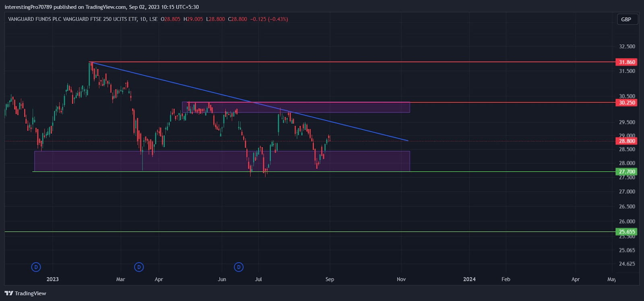Click the 27.000 price axis value
The image size is (644, 301).
click(627, 191)
